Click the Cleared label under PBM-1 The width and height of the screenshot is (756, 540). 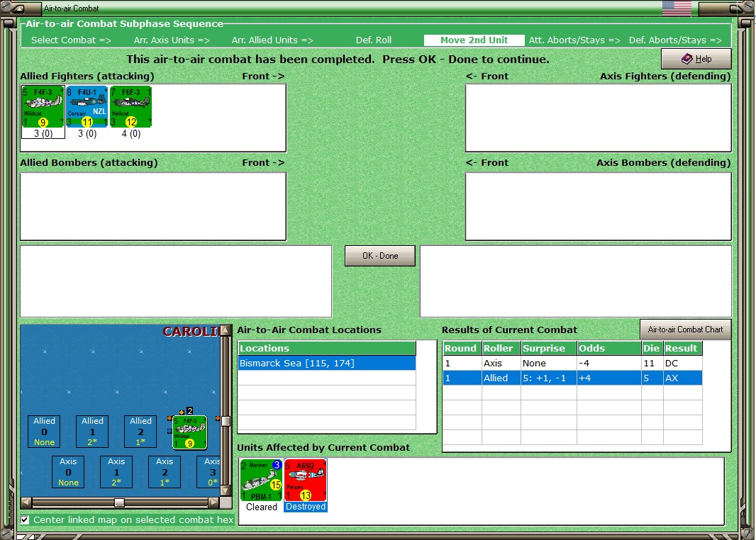coord(261,507)
